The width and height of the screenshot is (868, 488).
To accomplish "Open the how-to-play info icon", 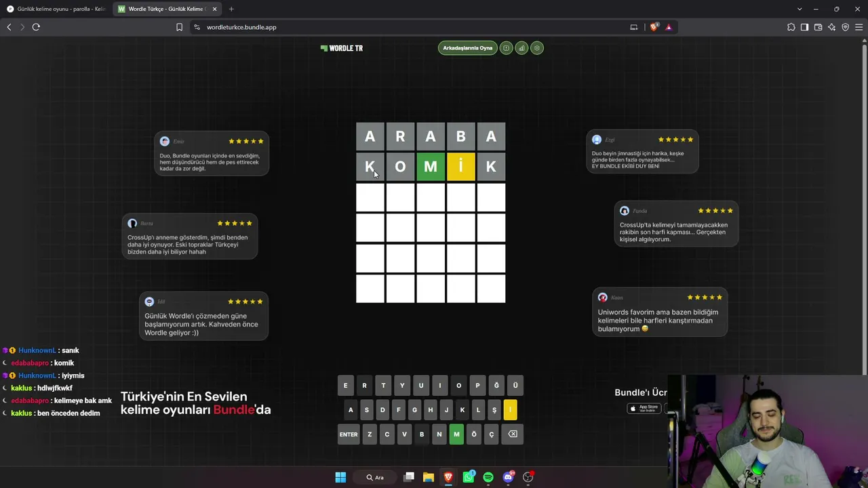I will click(506, 48).
